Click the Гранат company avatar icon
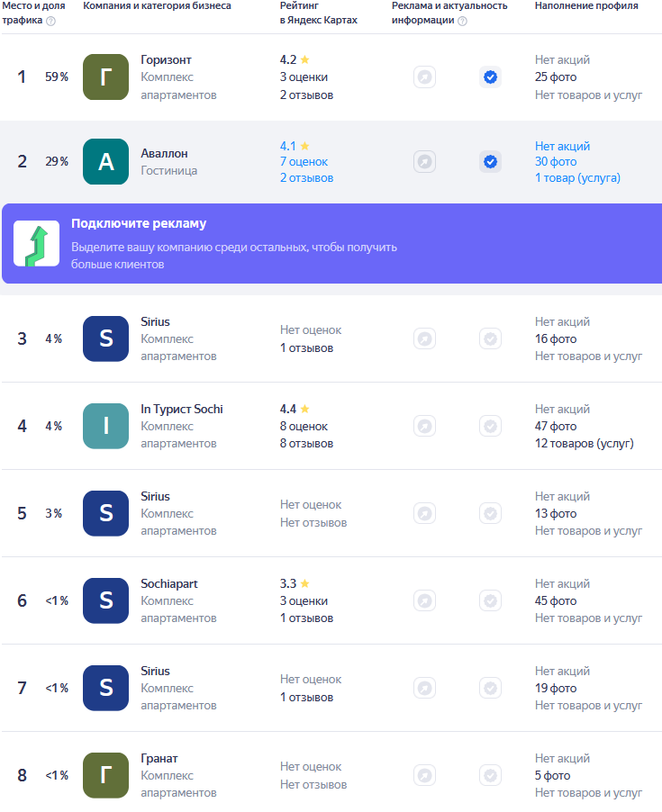 [x=105, y=775]
